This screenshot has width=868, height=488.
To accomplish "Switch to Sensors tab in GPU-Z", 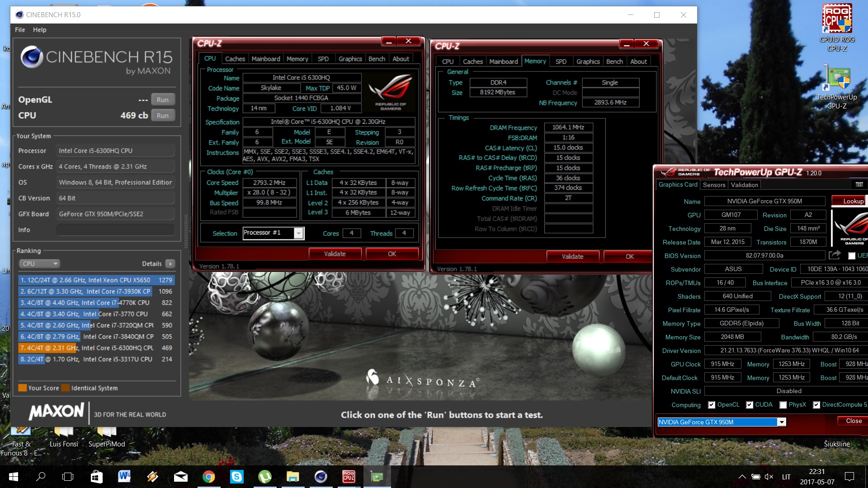I will pos(714,185).
